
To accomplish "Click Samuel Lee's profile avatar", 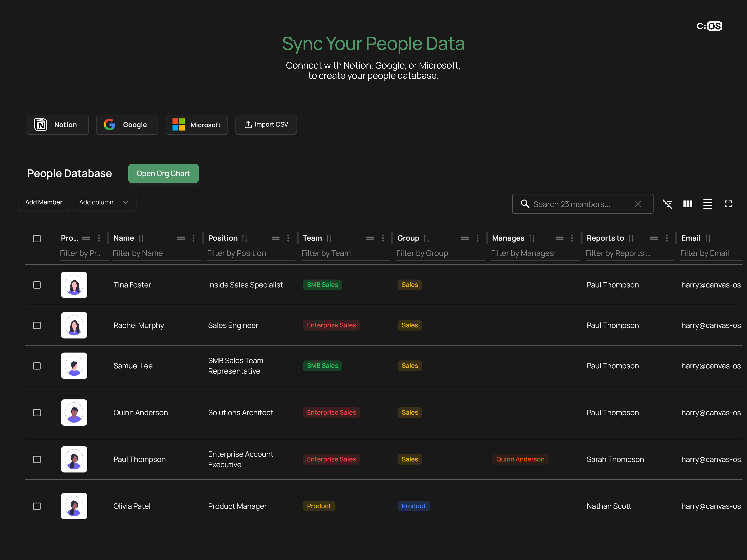I will click(x=74, y=366).
